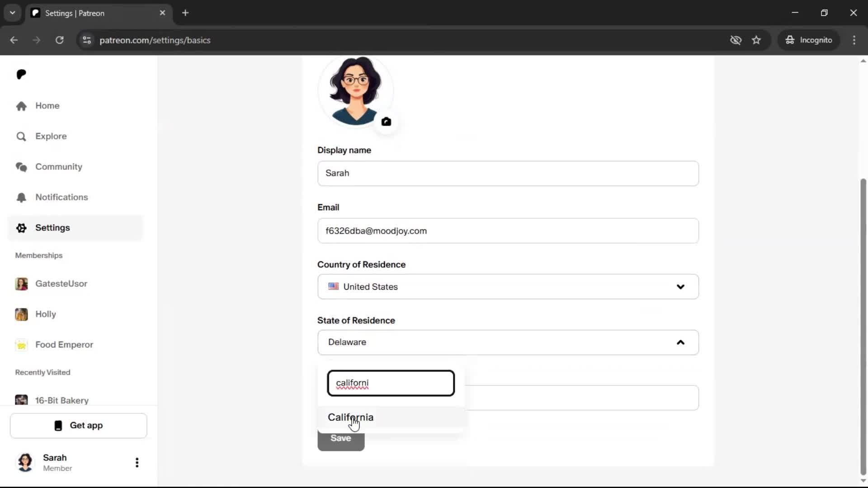Open the more options menu beside Sarah
Image resolution: width=868 pixels, height=488 pixels.
137,462
